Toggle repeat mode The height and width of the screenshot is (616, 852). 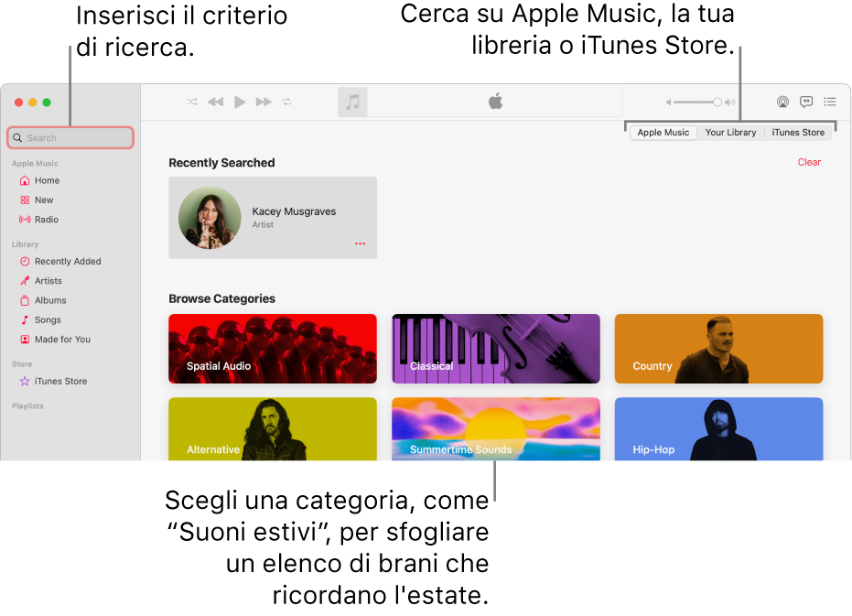pos(287,102)
